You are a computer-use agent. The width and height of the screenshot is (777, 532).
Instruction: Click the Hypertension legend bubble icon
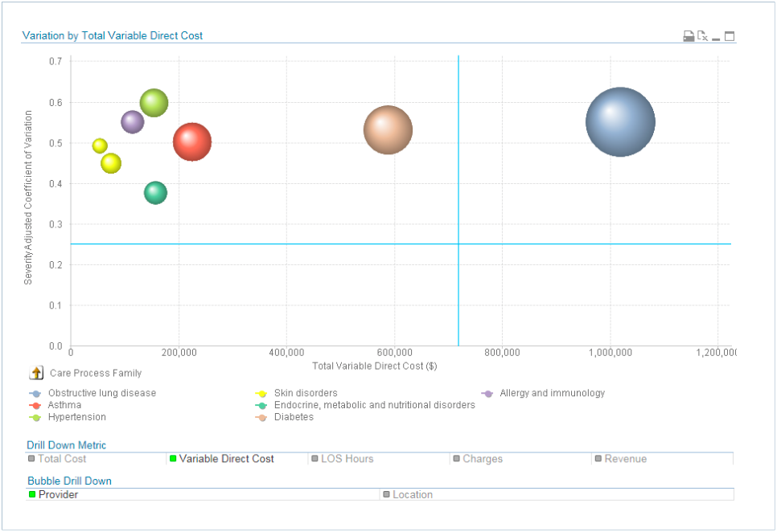point(35,417)
